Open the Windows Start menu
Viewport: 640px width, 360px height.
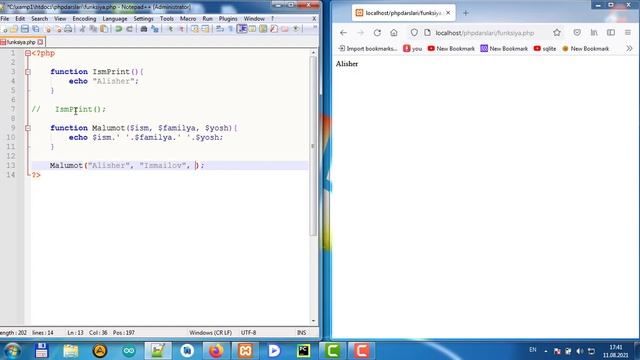tap(12, 351)
